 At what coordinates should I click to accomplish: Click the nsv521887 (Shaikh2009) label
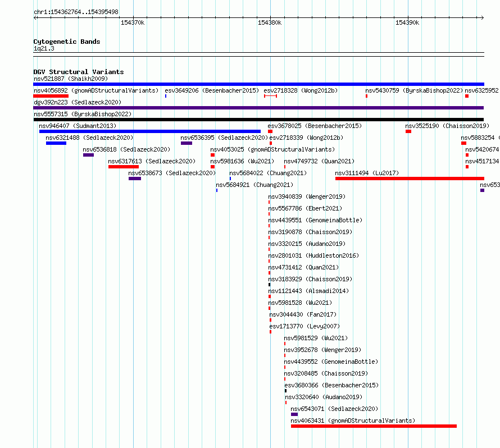[x=71, y=79]
